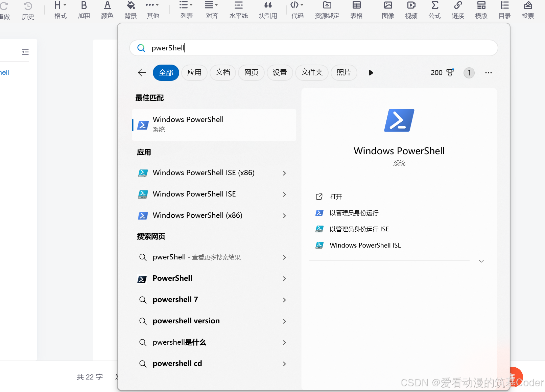Collapse the editor outline sidebar icon
The width and height of the screenshot is (545, 392).
[25, 52]
